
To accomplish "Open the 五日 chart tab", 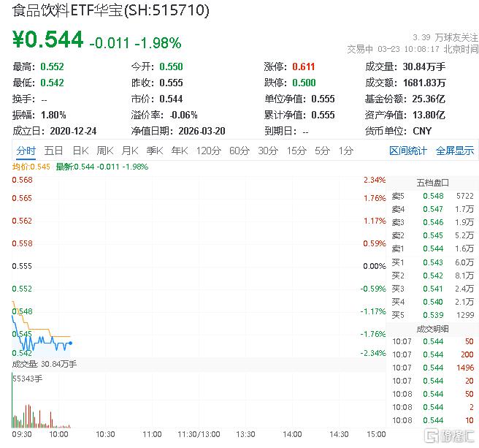I will [53, 151].
